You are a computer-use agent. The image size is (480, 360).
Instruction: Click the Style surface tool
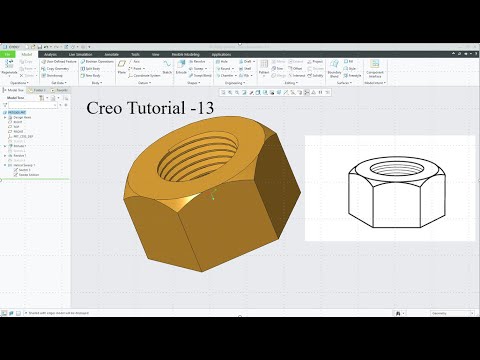point(350,68)
